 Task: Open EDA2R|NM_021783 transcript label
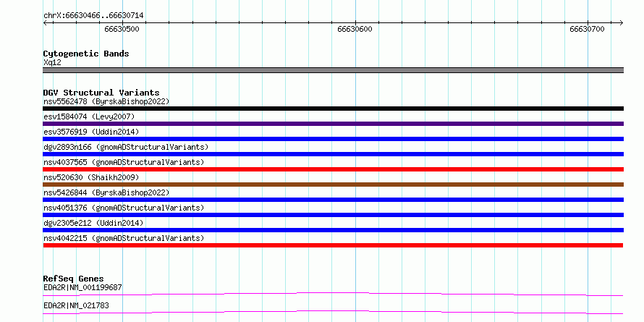(76, 306)
